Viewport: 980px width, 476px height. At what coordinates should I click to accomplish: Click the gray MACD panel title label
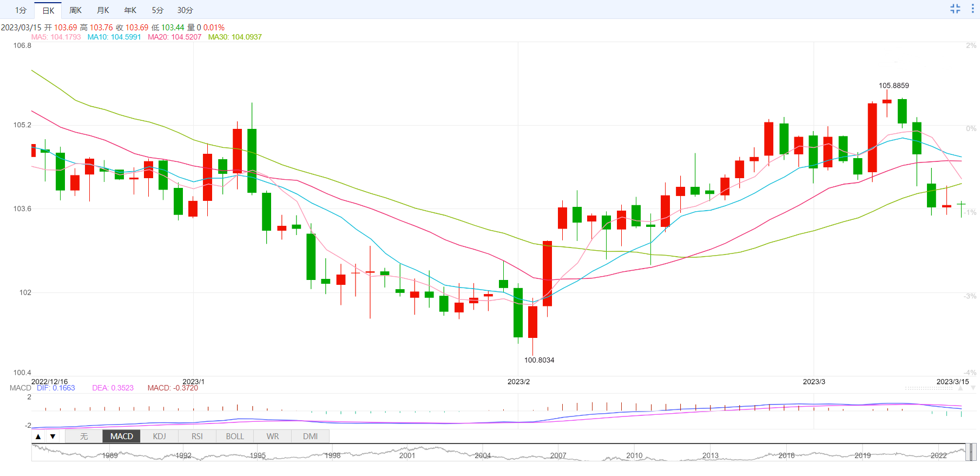[x=21, y=388]
